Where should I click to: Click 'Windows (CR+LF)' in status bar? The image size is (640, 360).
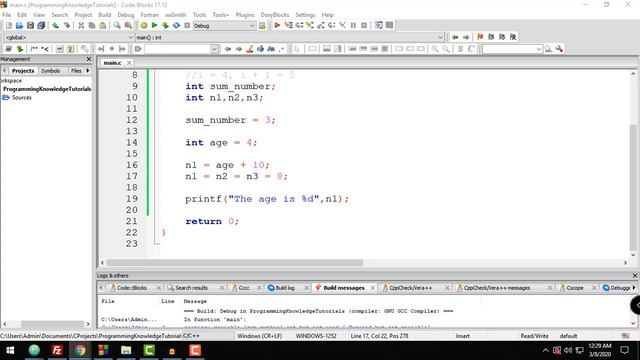(260, 336)
